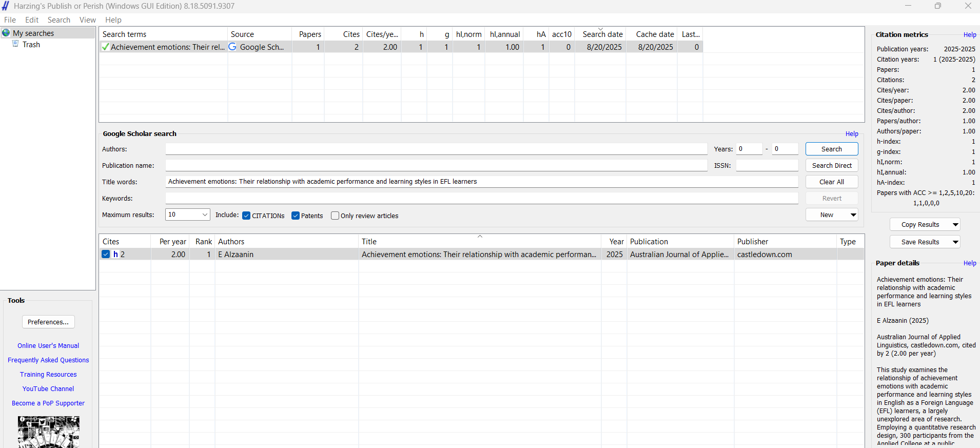This screenshot has height=448, width=980.
Task: Click the Publish or Perish app icon in title bar
Action: click(5, 6)
